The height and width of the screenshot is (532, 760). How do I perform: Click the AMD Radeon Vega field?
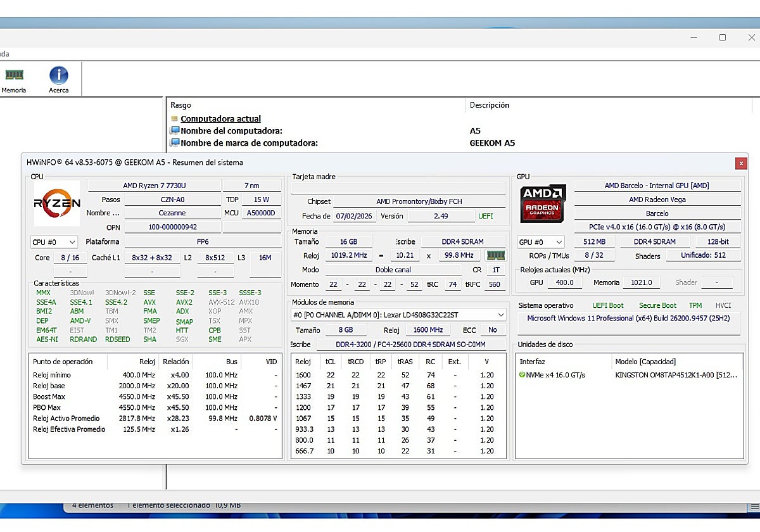(657, 199)
